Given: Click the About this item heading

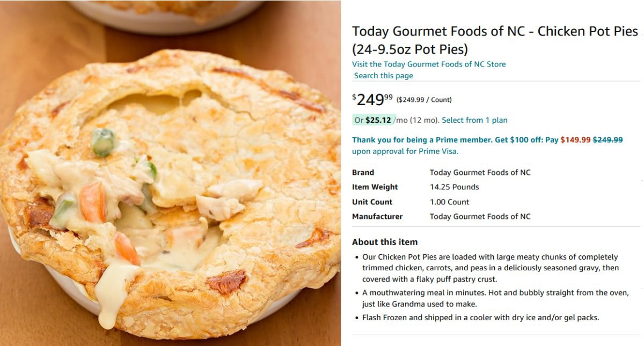Looking at the screenshot, I should pyautogui.click(x=384, y=242).
